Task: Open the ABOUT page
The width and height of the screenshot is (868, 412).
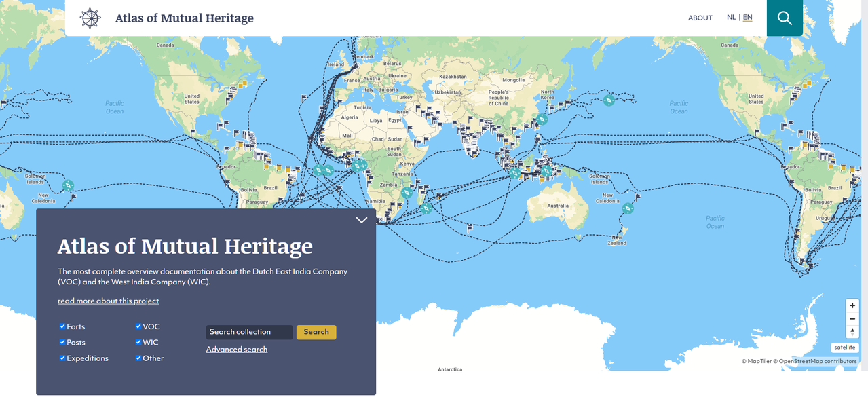Action: tap(700, 18)
